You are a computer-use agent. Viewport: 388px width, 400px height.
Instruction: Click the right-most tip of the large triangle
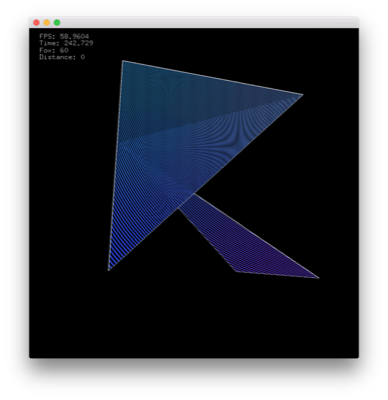point(302,95)
